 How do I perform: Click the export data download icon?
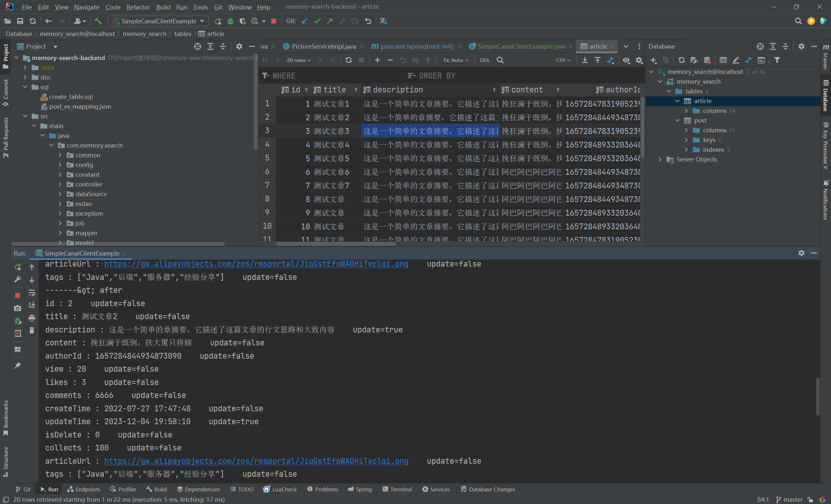(585, 60)
